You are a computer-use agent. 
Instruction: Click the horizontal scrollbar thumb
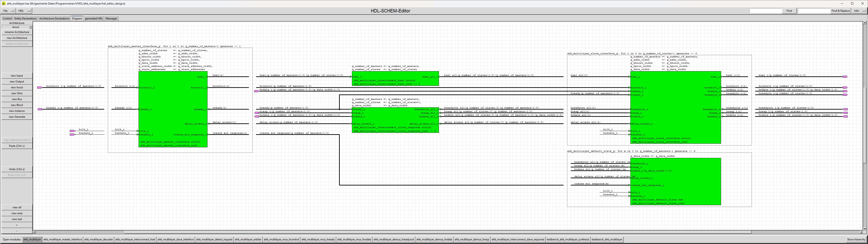438,232
